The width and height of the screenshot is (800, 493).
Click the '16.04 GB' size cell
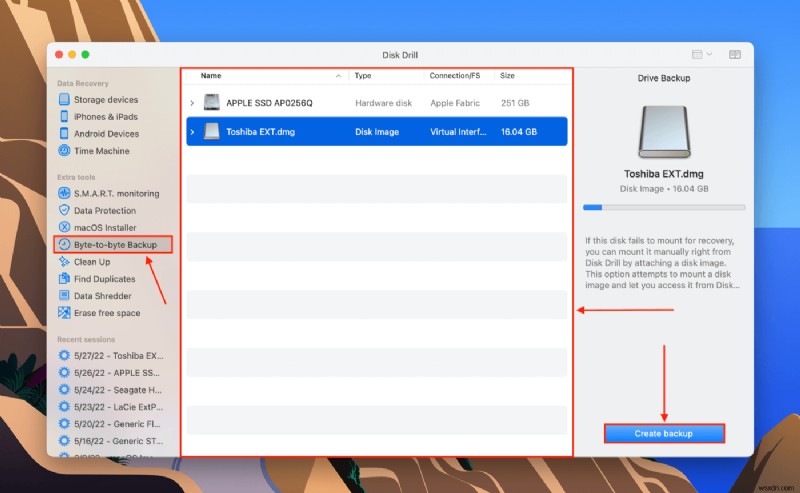pyautogui.click(x=518, y=132)
